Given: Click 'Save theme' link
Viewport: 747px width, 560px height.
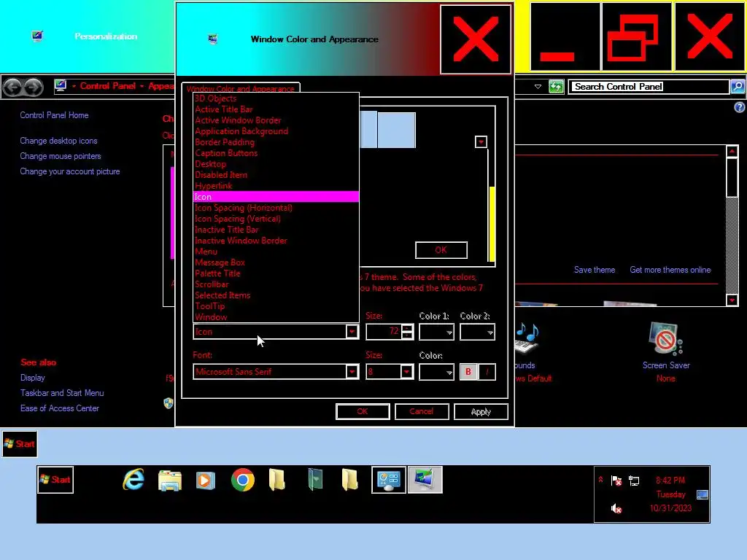Looking at the screenshot, I should pos(594,270).
